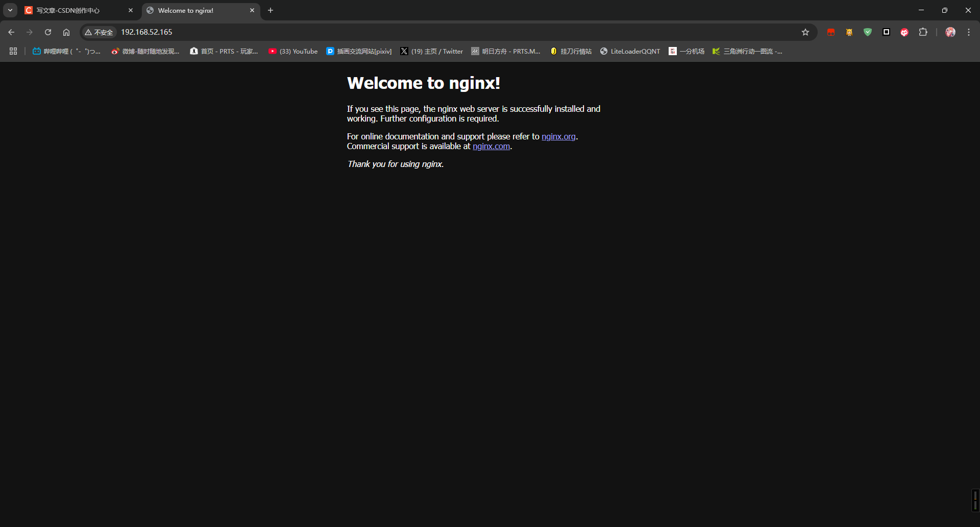
Task: Reload the nginx page
Action: click(48, 32)
